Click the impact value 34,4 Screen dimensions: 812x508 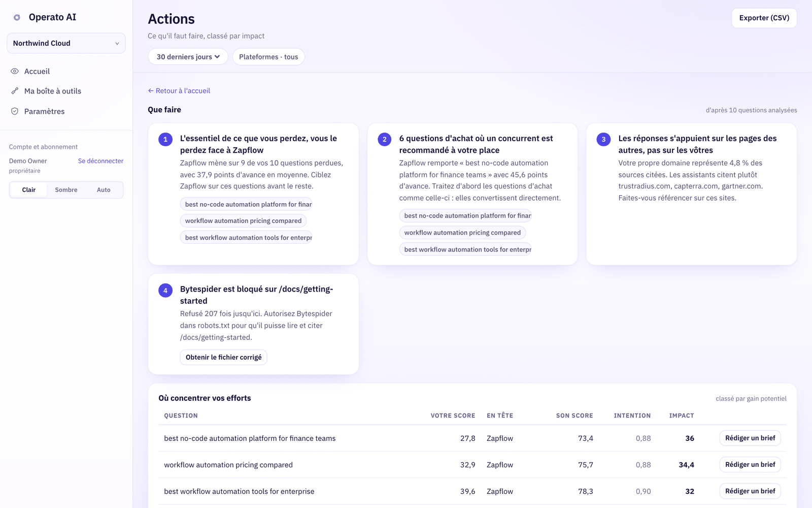[x=687, y=465]
